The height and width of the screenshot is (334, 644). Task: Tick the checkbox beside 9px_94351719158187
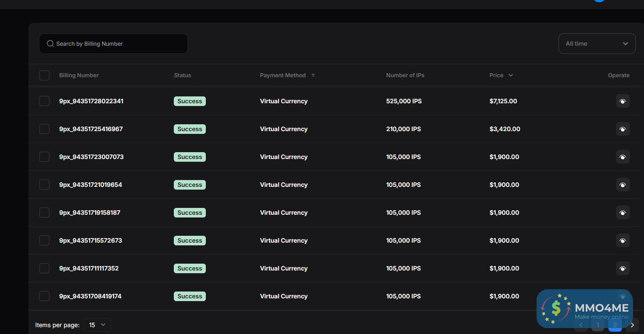44,212
